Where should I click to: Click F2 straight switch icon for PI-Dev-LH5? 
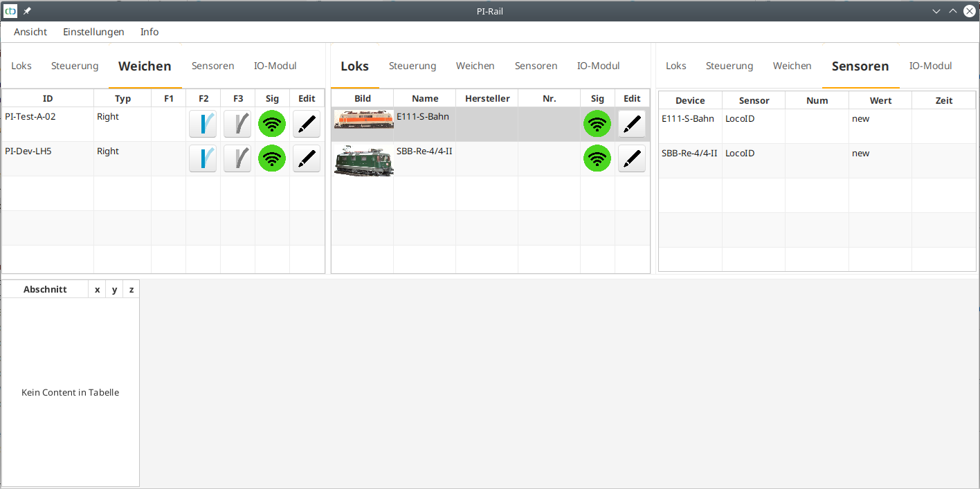click(203, 158)
